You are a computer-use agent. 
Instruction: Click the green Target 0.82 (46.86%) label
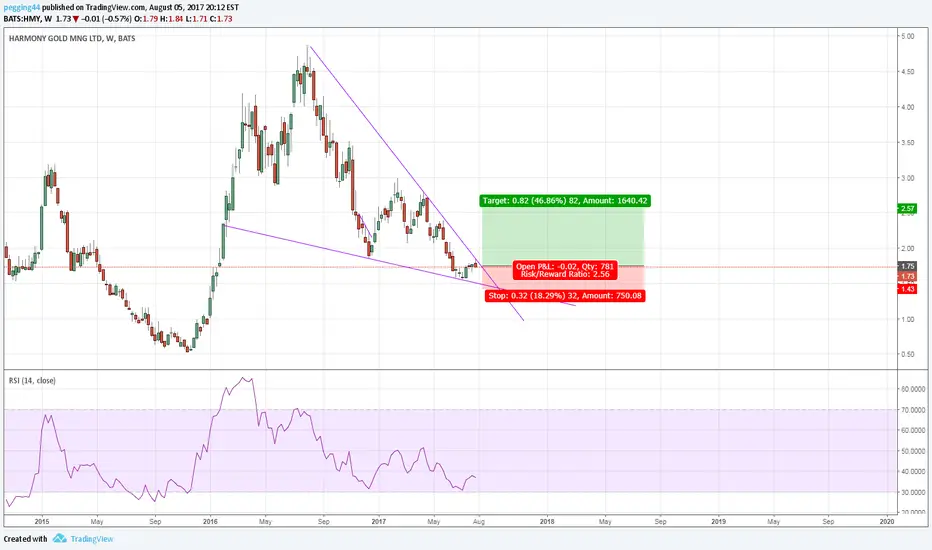(x=565, y=201)
